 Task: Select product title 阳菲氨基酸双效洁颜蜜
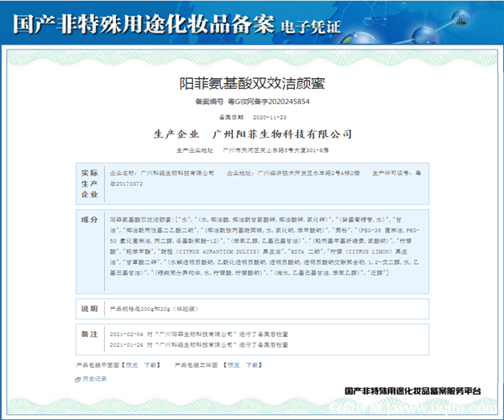252,83
